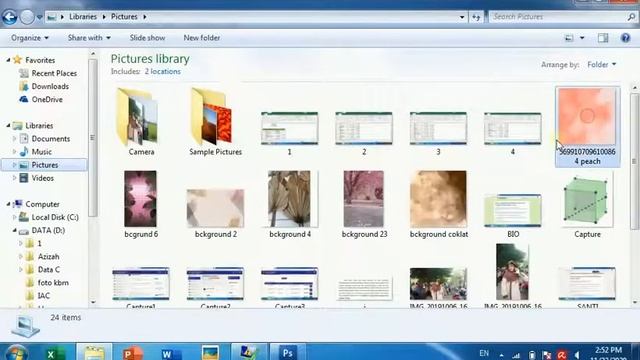This screenshot has height=360, width=640.
Task: Select Local Disk (C:)
Action: pyautogui.click(x=55, y=218)
